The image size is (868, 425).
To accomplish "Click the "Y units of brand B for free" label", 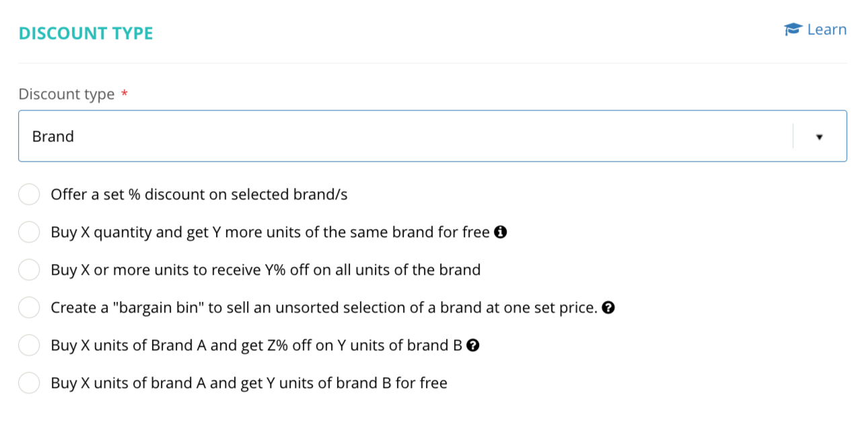I will point(249,383).
